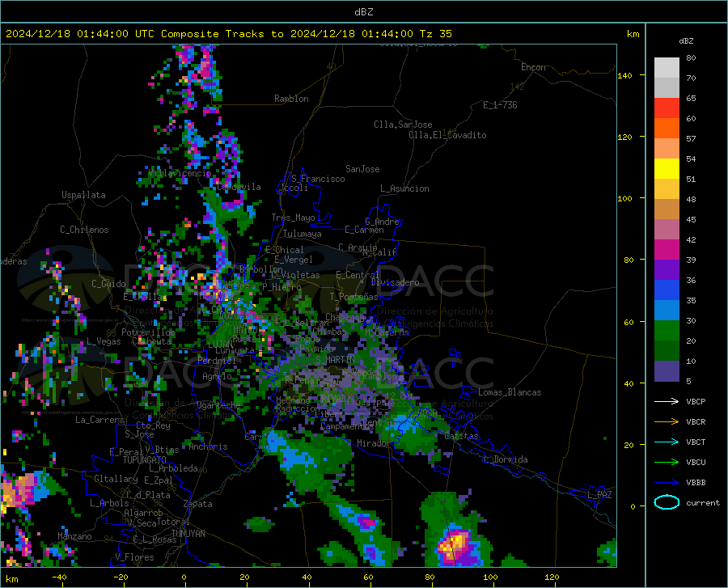Screen dimensions: 728x588
Task: Click the Encon location label
Action: pyautogui.click(x=533, y=67)
